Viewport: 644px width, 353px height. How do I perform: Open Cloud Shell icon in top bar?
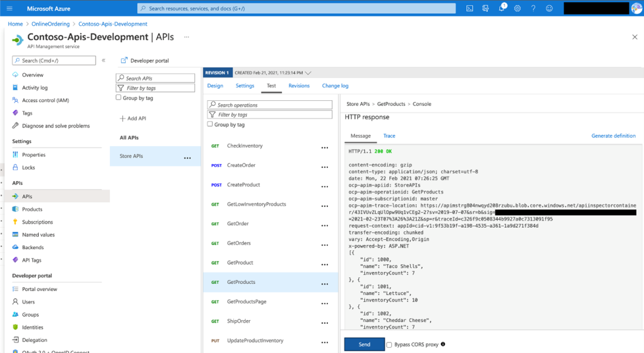coord(469,8)
